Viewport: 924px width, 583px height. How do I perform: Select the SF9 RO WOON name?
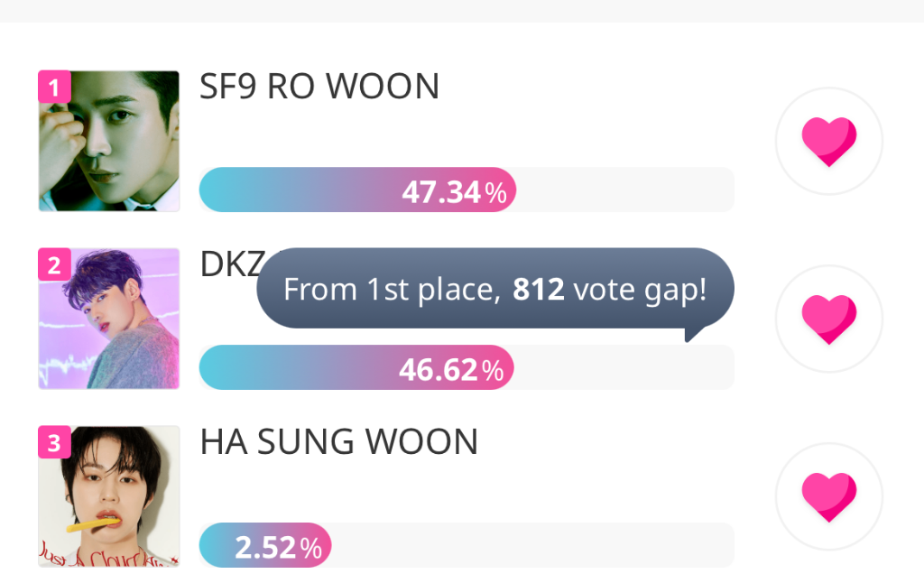pos(319,87)
